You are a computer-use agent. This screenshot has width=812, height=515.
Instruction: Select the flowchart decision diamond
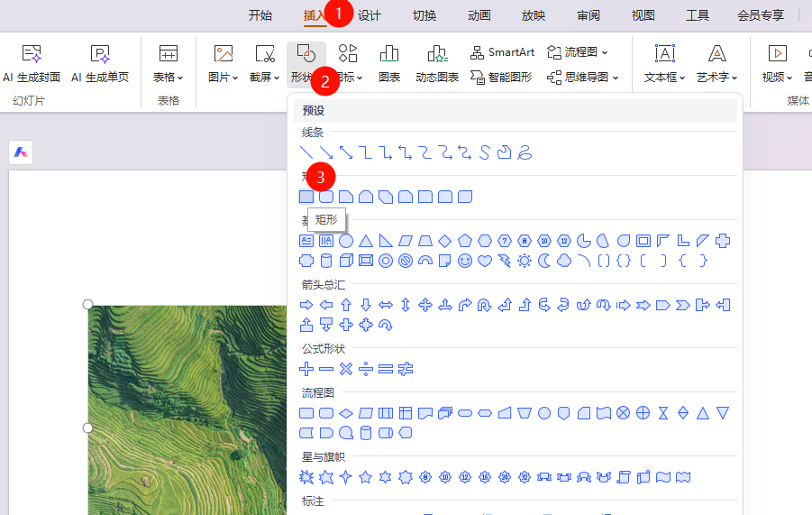coord(346,413)
